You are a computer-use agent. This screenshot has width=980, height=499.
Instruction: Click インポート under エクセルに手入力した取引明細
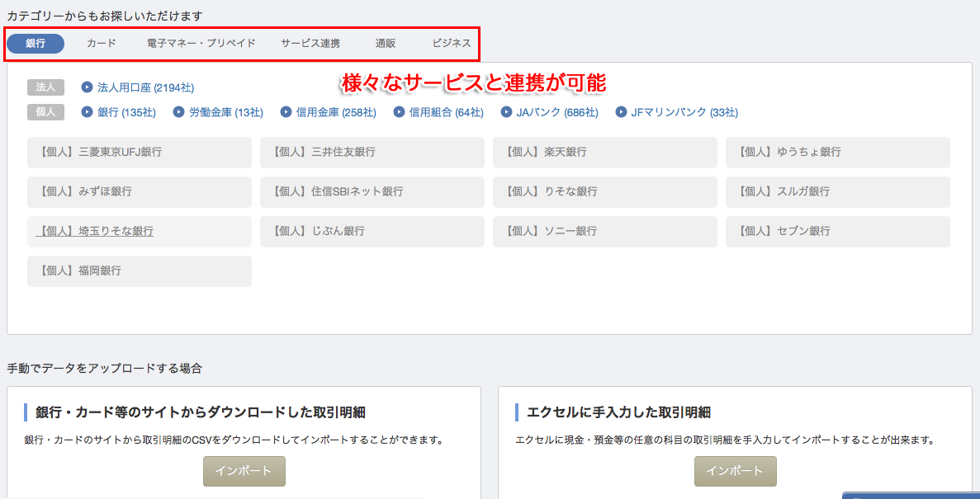click(736, 471)
